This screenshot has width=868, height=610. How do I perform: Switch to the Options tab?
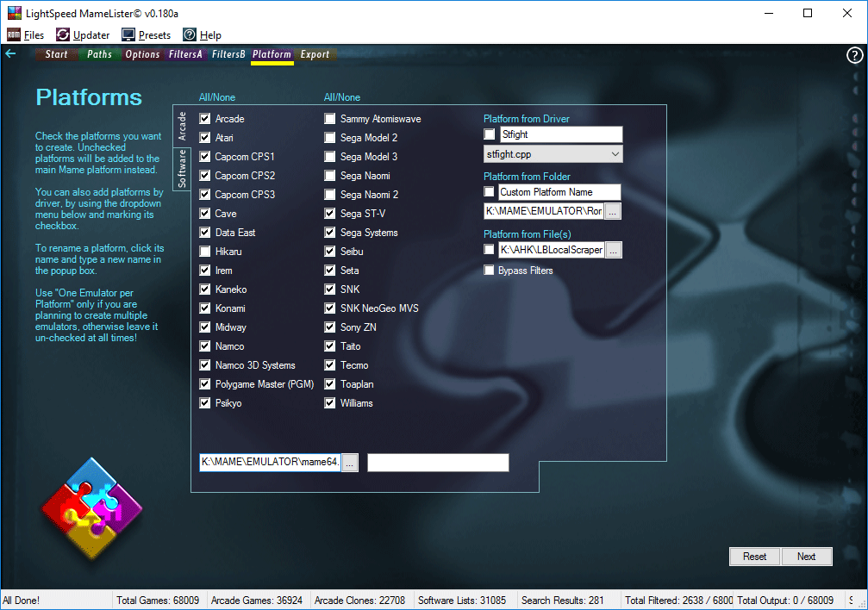pyautogui.click(x=142, y=54)
